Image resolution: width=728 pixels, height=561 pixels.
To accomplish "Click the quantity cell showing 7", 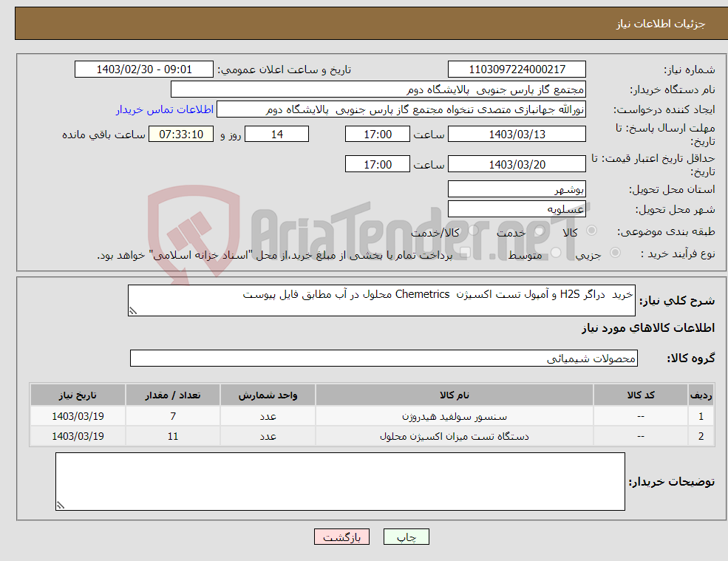I will [x=173, y=416].
